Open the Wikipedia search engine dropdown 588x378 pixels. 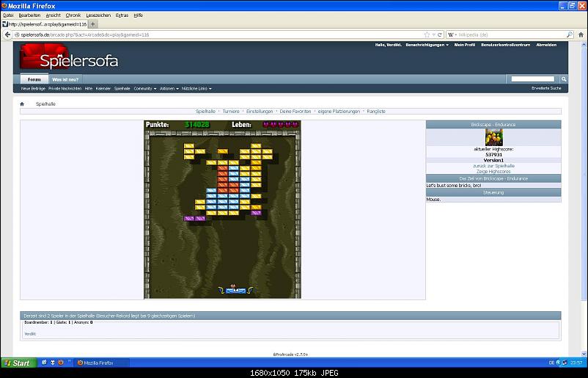pyautogui.click(x=452, y=34)
